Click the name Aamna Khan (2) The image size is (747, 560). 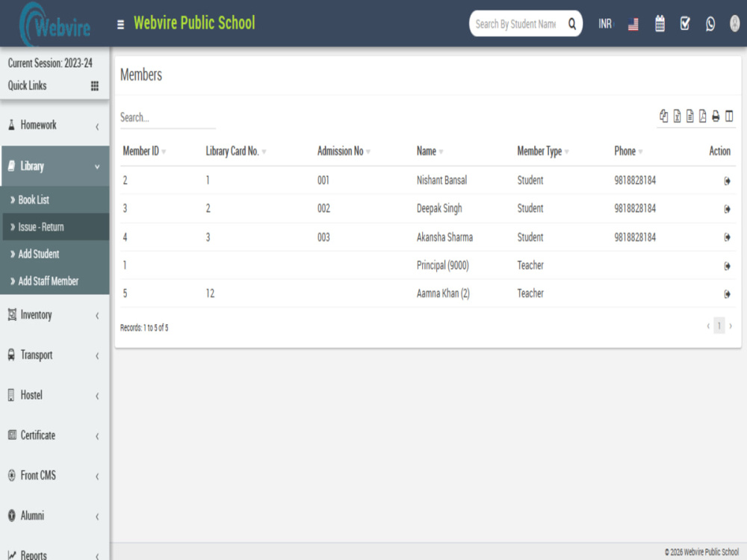[x=443, y=293]
